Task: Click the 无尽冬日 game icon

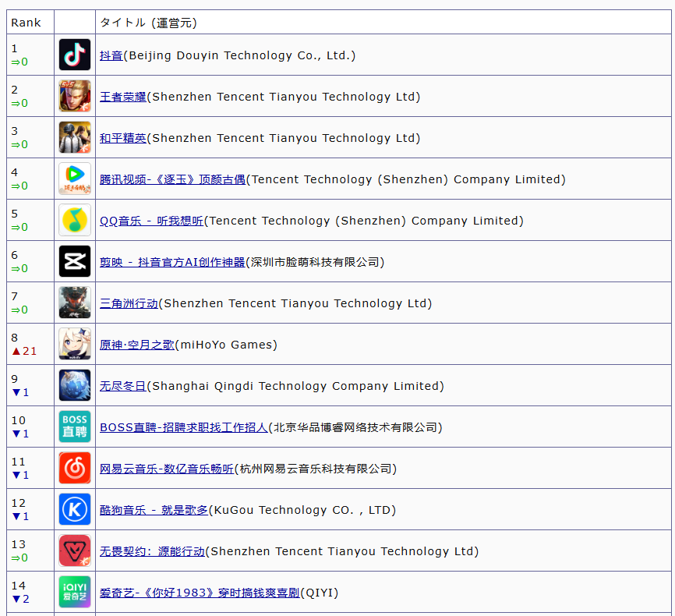Action: click(x=75, y=385)
